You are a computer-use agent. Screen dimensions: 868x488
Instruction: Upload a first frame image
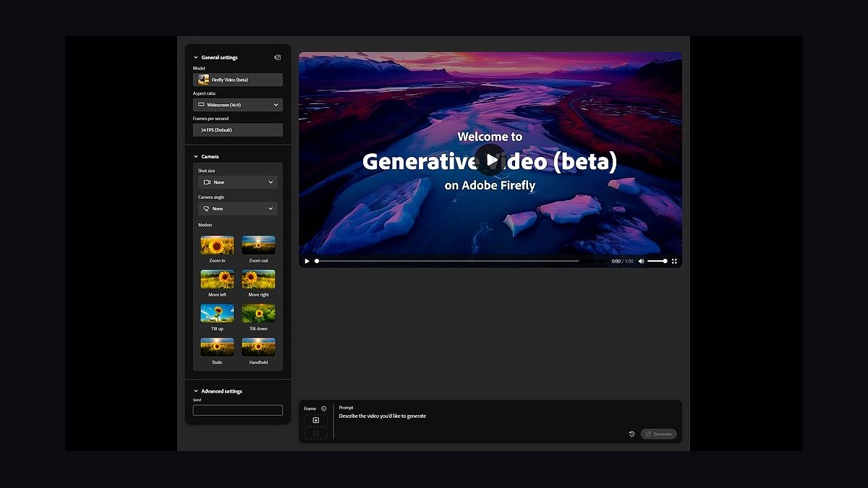tap(316, 420)
